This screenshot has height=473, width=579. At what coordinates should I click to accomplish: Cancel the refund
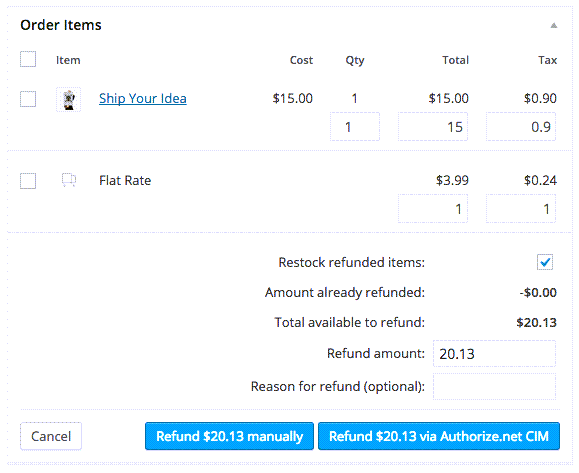(x=51, y=436)
